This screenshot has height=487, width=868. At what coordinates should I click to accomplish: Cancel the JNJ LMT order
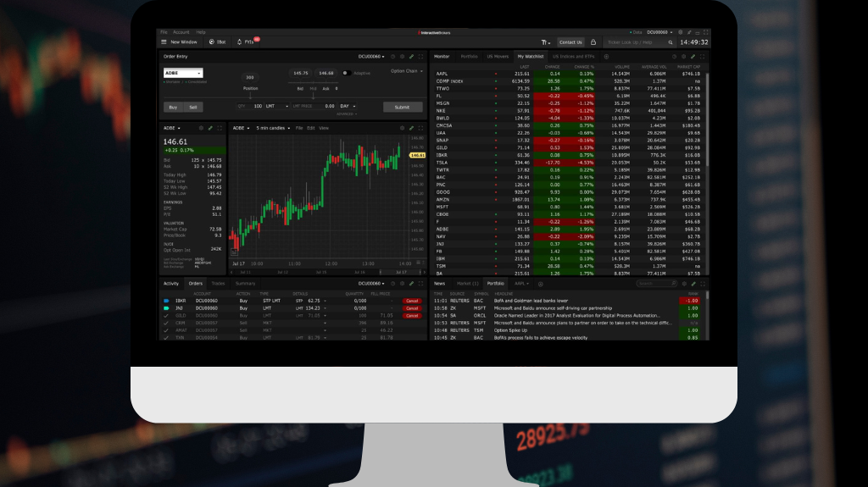click(412, 308)
